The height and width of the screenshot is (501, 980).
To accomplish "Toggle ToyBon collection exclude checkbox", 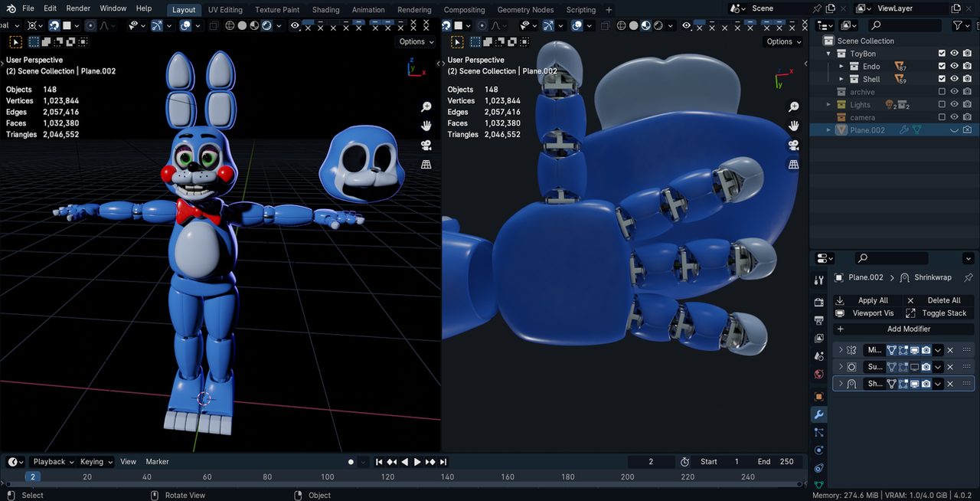I will [942, 54].
